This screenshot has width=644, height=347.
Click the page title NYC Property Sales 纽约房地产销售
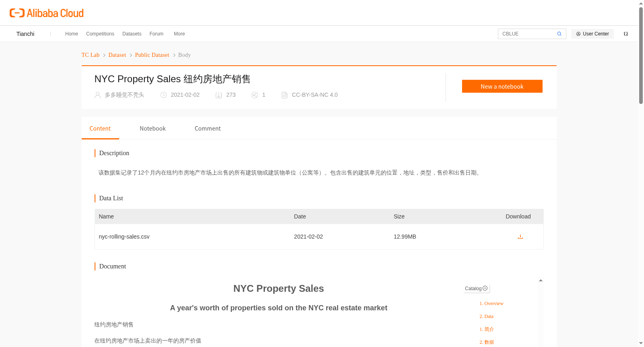(172, 79)
